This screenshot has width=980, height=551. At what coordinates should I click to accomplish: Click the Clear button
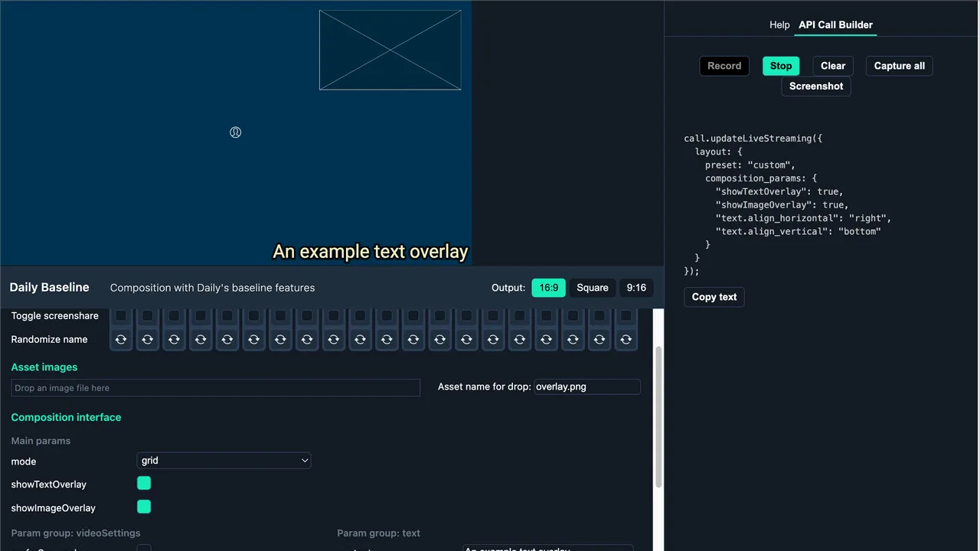coord(833,66)
